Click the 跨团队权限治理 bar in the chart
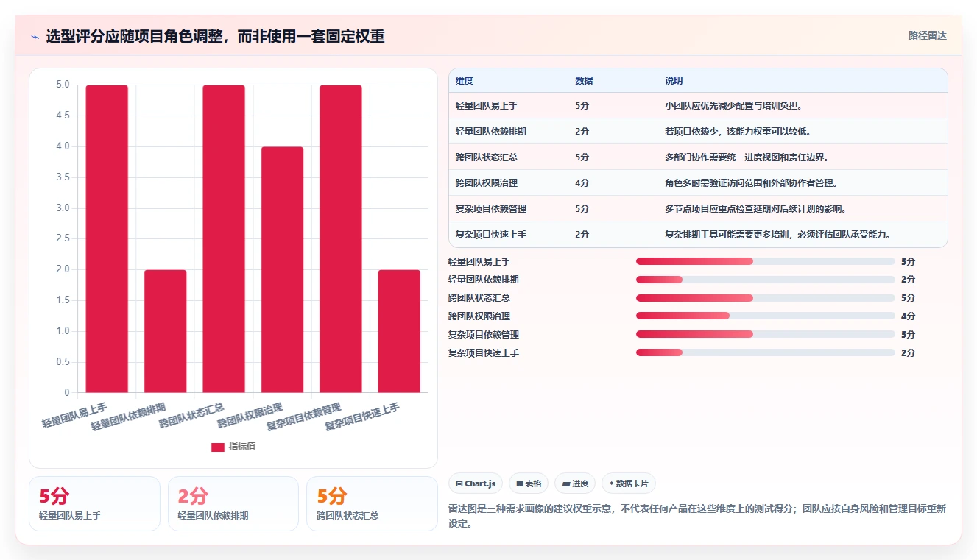The width and height of the screenshot is (977, 560). 282,269
